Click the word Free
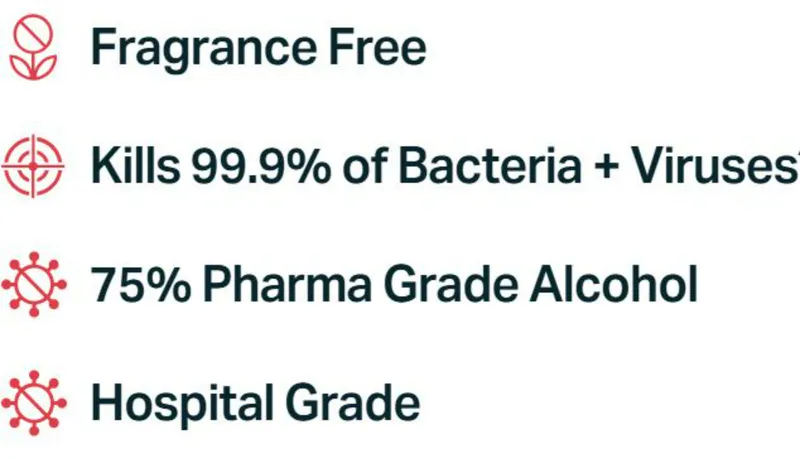This screenshot has width=800, height=459. click(385, 48)
